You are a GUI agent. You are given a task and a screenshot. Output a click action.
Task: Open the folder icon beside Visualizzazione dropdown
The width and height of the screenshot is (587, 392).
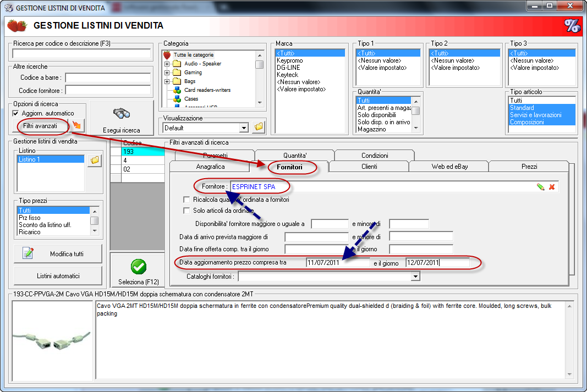(259, 127)
